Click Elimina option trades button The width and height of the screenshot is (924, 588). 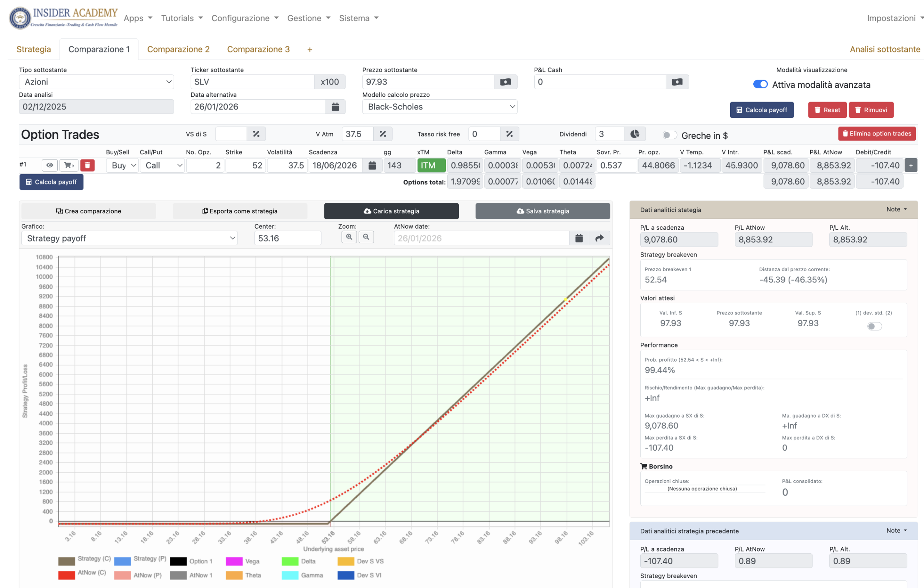coord(877,134)
